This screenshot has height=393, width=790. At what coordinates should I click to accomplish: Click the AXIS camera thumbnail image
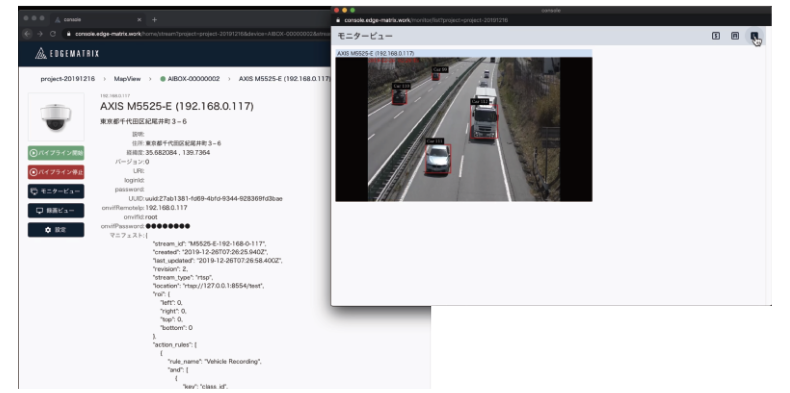coord(56,117)
